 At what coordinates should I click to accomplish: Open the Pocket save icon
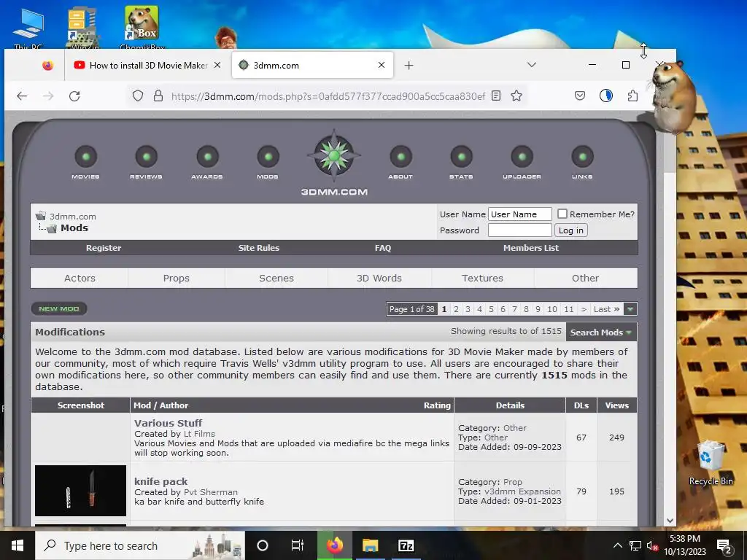coord(580,96)
